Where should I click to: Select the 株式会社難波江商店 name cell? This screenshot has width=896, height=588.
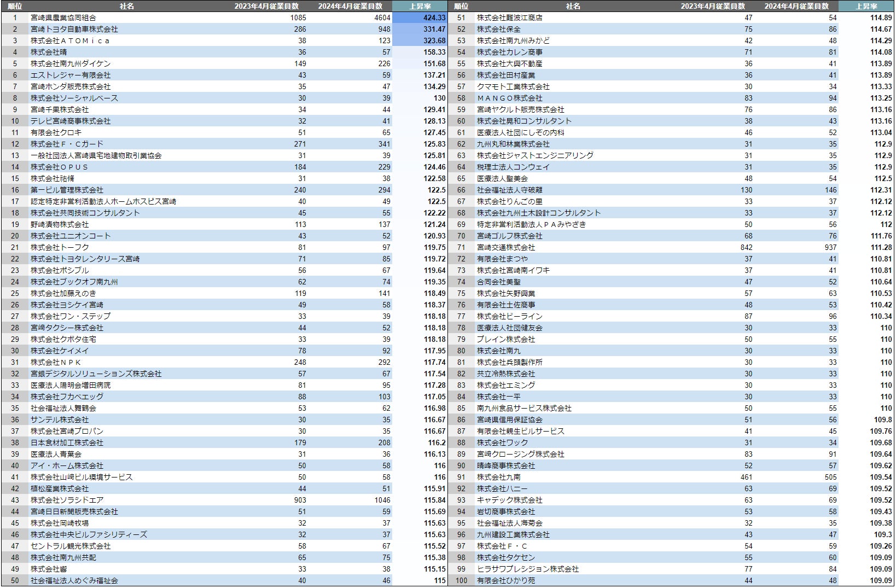[510, 18]
